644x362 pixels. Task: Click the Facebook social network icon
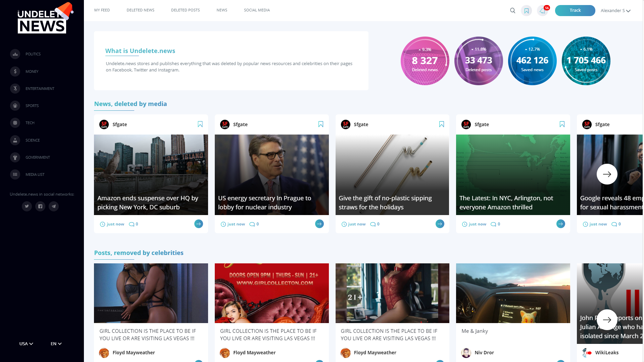(x=40, y=206)
